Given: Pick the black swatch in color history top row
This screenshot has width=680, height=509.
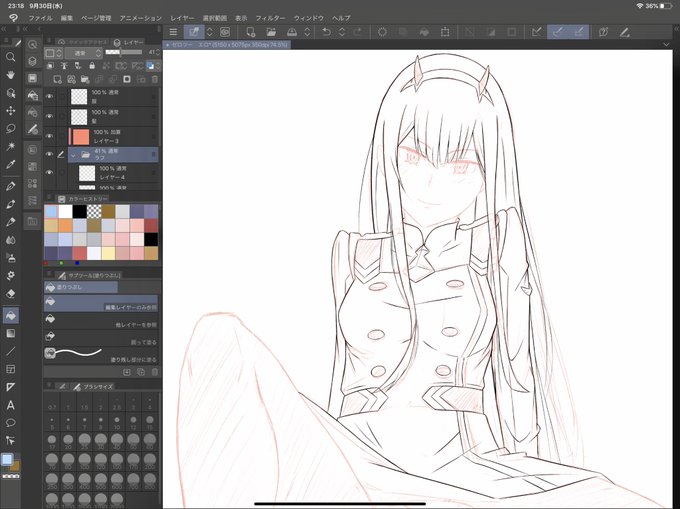Looking at the screenshot, I should [79, 212].
